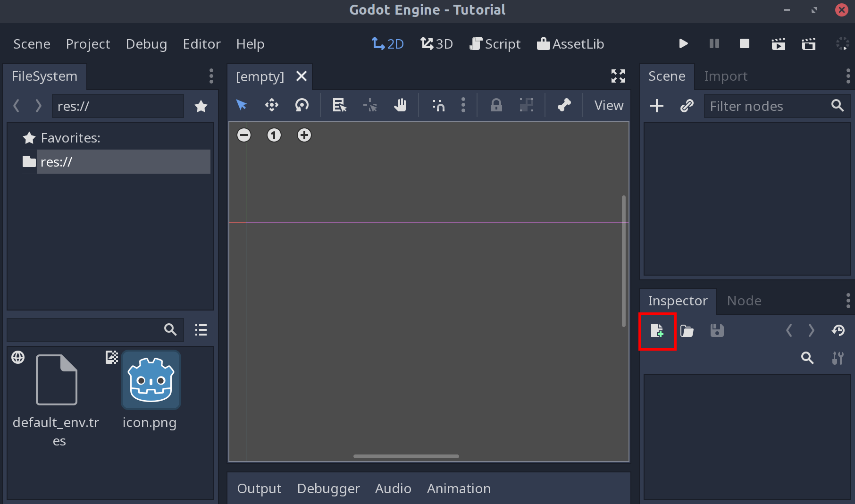
Task: Select the List Select tool
Action: (338, 105)
